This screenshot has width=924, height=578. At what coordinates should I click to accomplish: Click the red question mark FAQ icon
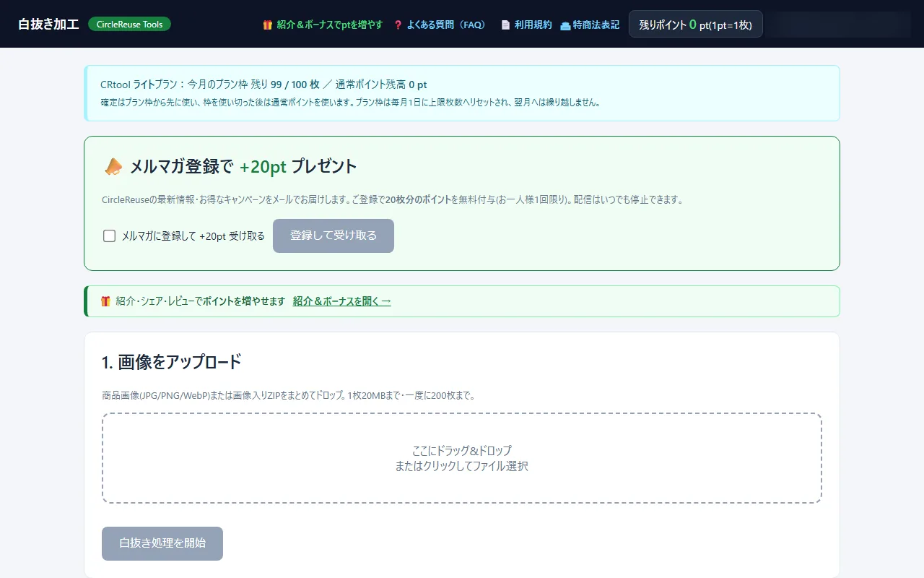[398, 25]
